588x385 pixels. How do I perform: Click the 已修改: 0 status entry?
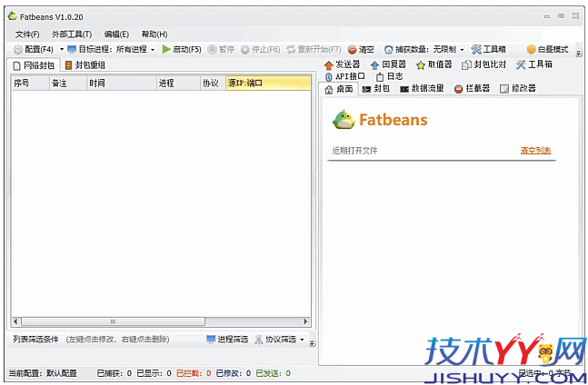[234, 373]
